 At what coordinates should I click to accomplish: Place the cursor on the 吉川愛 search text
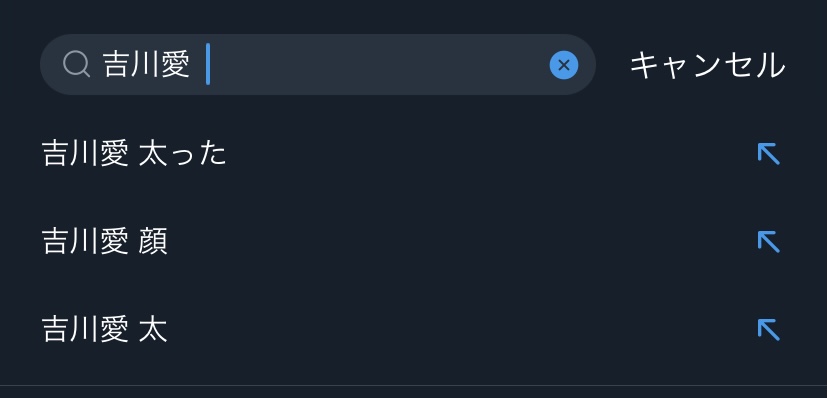(x=146, y=65)
